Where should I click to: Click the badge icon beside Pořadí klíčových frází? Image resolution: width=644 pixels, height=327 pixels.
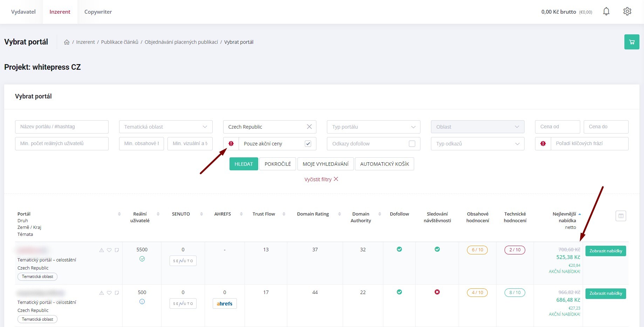[x=543, y=144]
